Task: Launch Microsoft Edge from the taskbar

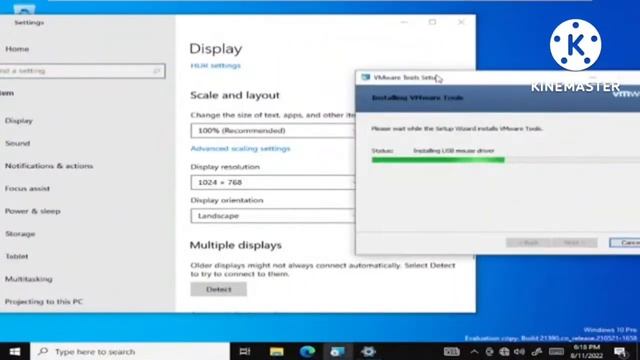Action: click(x=307, y=351)
